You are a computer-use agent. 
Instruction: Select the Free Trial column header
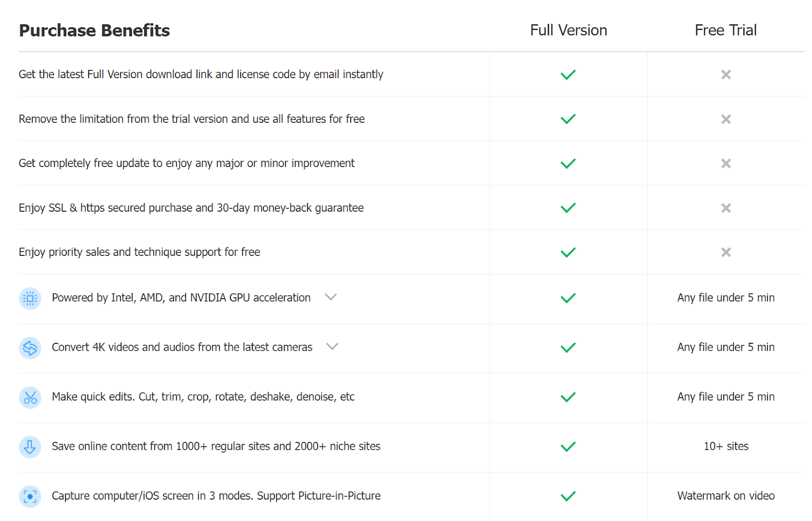(726, 30)
